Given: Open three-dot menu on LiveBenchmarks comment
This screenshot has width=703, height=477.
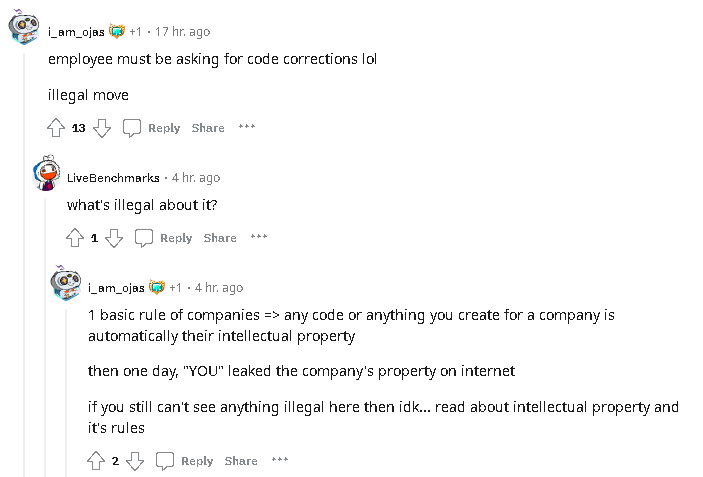Looking at the screenshot, I should point(259,237).
